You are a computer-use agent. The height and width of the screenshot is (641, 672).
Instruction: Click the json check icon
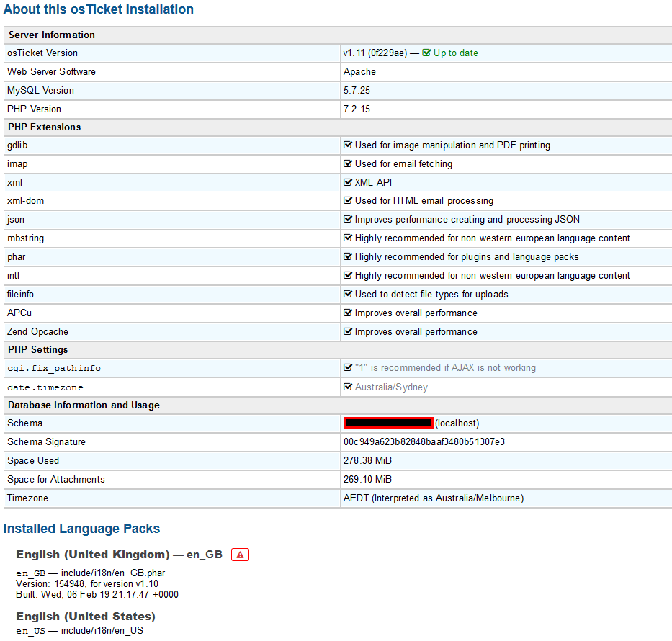(348, 220)
